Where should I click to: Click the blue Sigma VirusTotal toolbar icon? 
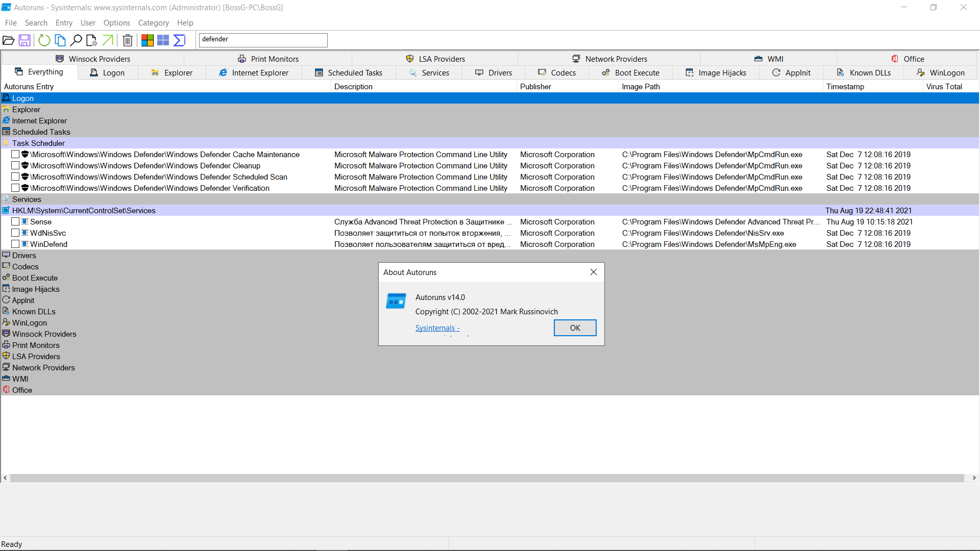[x=179, y=40]
